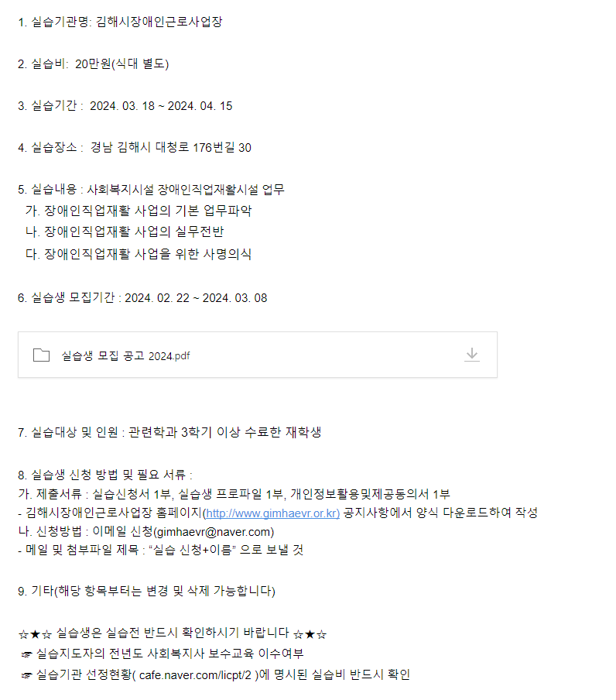Click the gimhaevr@naver.com email address

click(214, 532)
